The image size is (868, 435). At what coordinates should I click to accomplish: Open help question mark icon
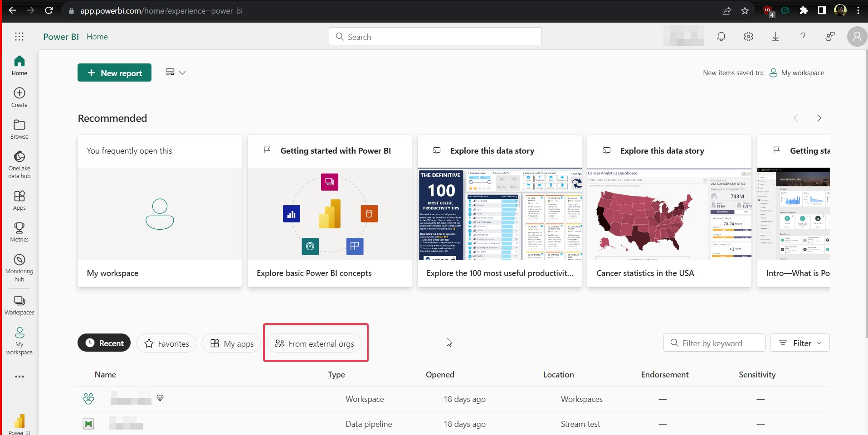[x=803, y=37]
